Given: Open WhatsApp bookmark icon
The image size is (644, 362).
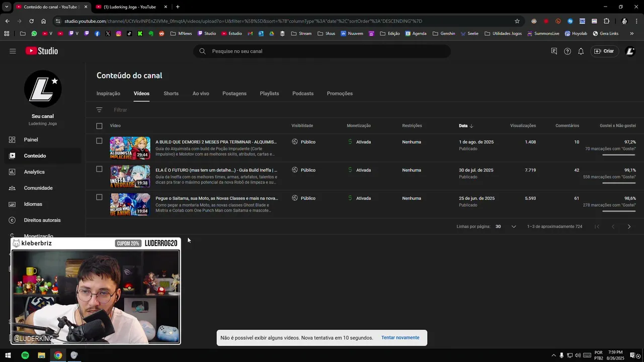Looking at the screenshot, I should (34, 34).
